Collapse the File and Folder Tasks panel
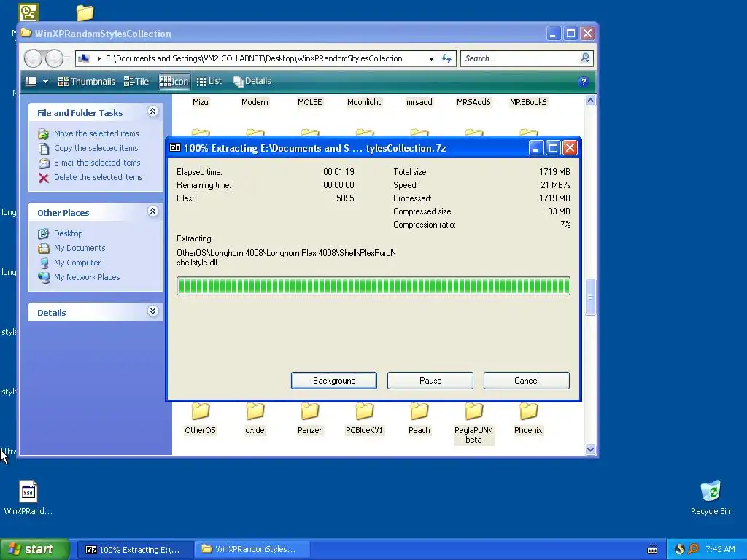Screen dimensions: 747x560 click(x=153, y=112)
